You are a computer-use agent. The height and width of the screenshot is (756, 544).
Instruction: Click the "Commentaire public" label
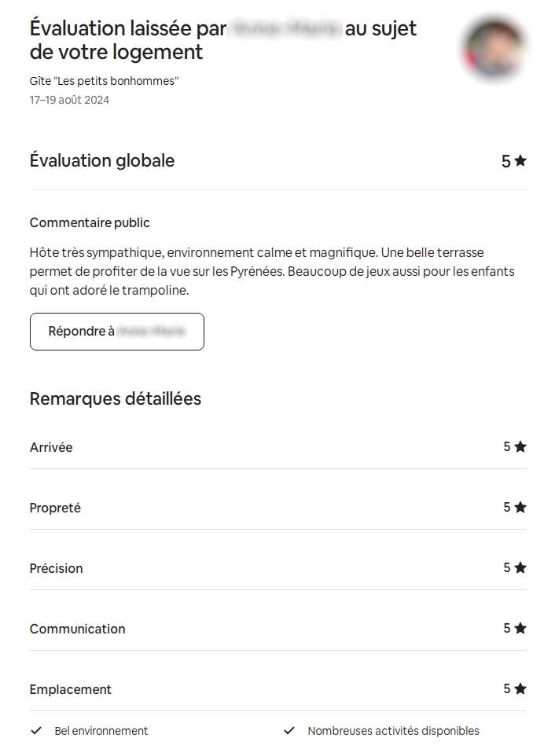[90, 222]
